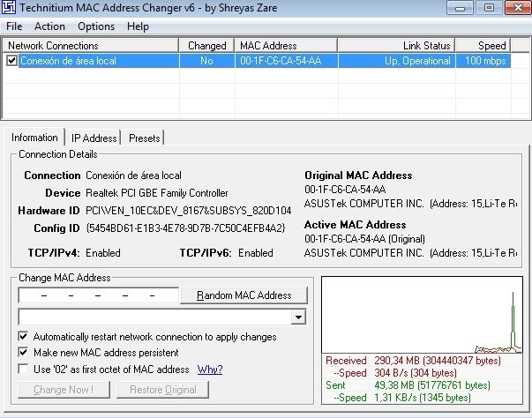The width and height of the screenshot is (532, 418).
Task: Expand the MAC vendor dropdown arrow
Action: [x=298, y=317]
